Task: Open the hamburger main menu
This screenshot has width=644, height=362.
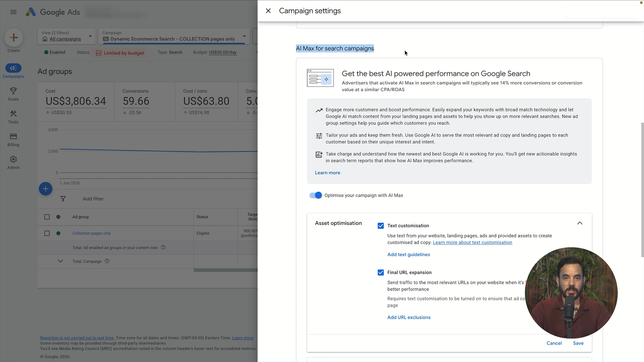Action: tap(13, 12)
